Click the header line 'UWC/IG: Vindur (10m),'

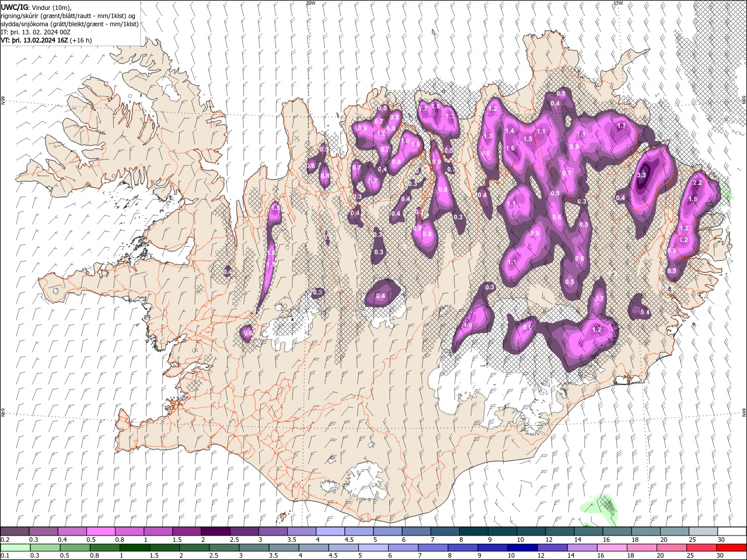pos(35,7)
